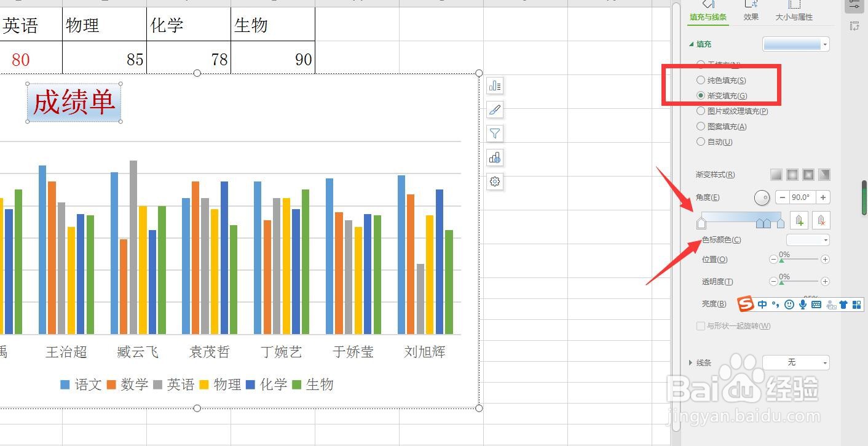
Task: Select the cell containing 化学
Action: pos(189,25)
